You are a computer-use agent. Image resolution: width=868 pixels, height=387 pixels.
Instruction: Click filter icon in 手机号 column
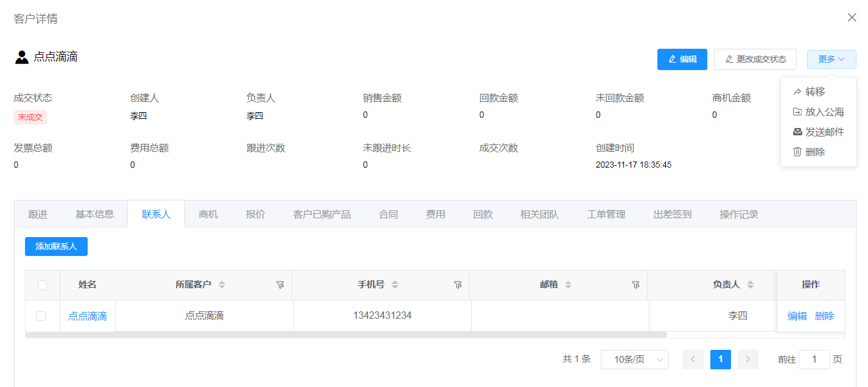point(458,285)
